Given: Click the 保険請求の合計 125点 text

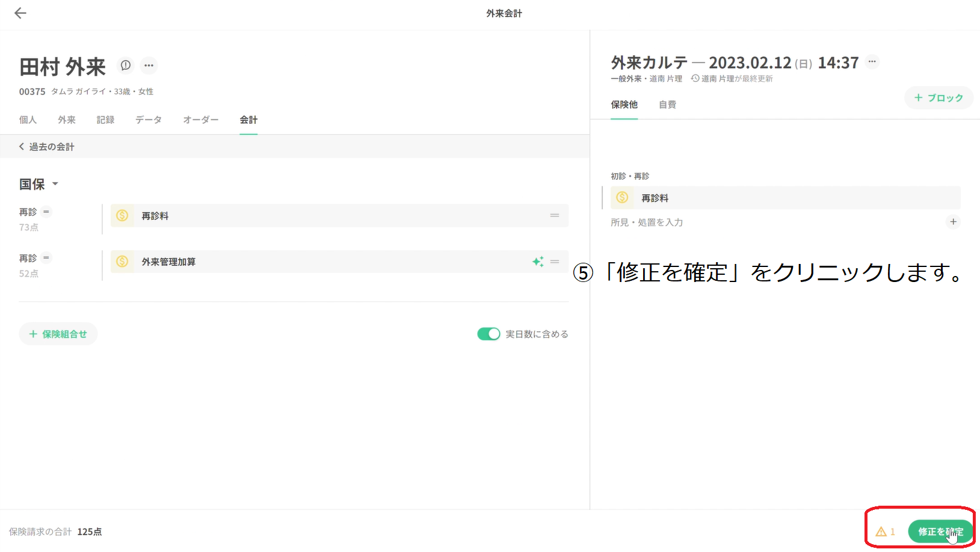Looking at the screenshot, I should click(55, 532).
